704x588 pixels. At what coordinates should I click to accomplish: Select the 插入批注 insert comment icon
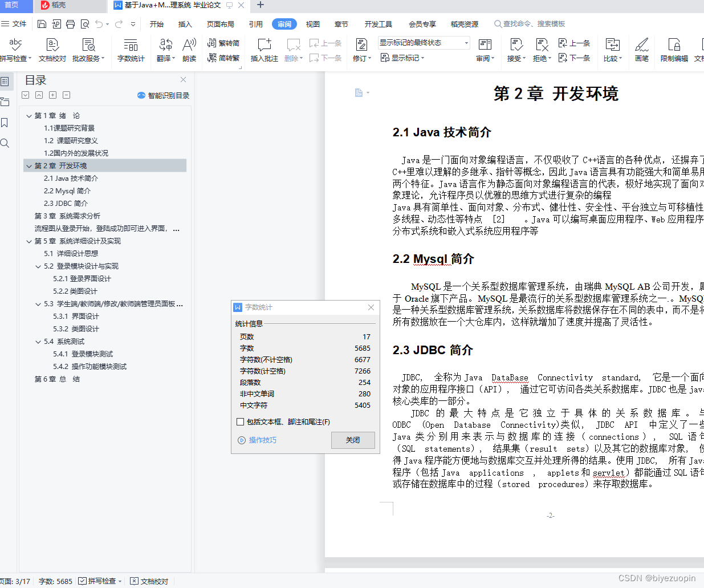point(264,50)
